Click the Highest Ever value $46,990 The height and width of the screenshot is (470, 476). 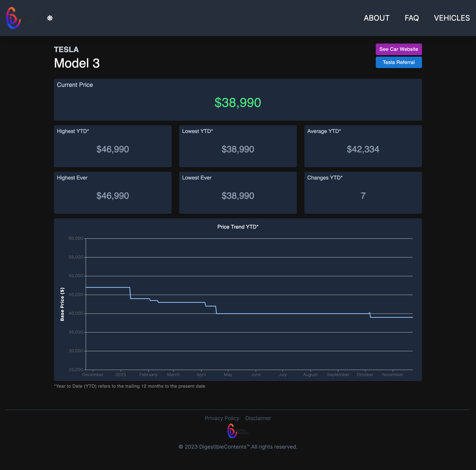(x=113, y=196)
